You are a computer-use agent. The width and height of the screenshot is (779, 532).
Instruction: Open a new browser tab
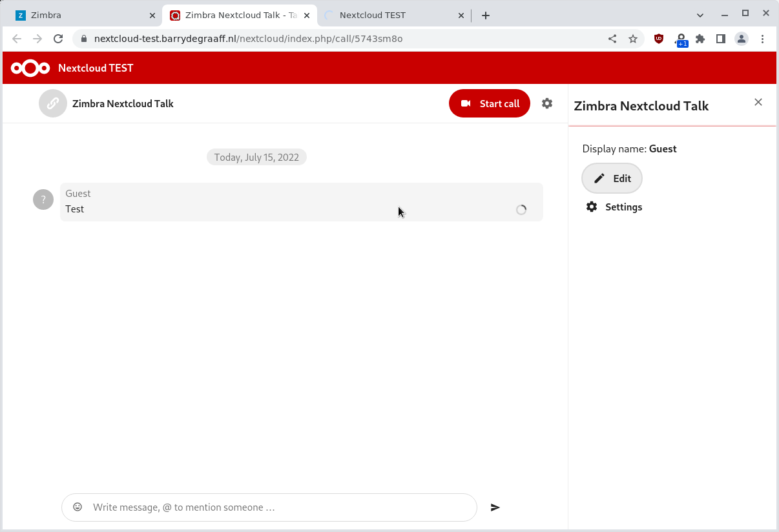(486, 15)
